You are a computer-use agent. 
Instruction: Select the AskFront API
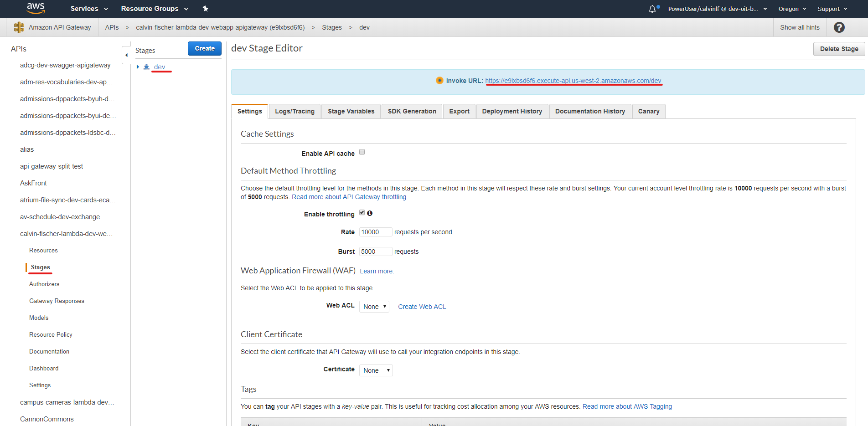[x=33, y=183]
